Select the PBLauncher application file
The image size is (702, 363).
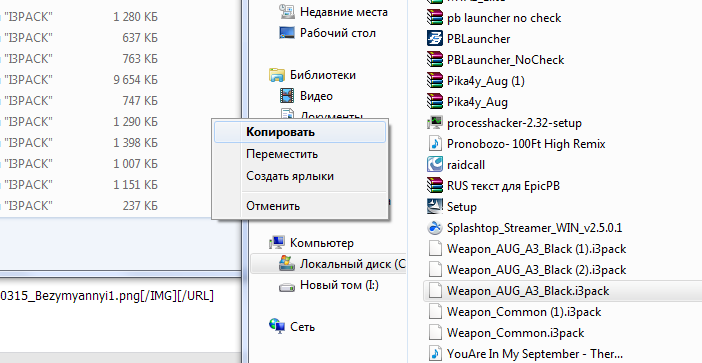[x=479, y=39]
